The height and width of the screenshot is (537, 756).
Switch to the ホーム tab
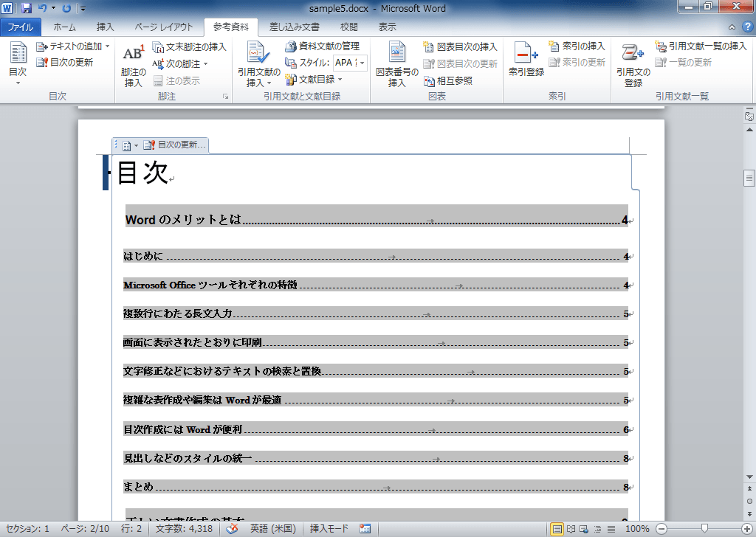(65, 27)
